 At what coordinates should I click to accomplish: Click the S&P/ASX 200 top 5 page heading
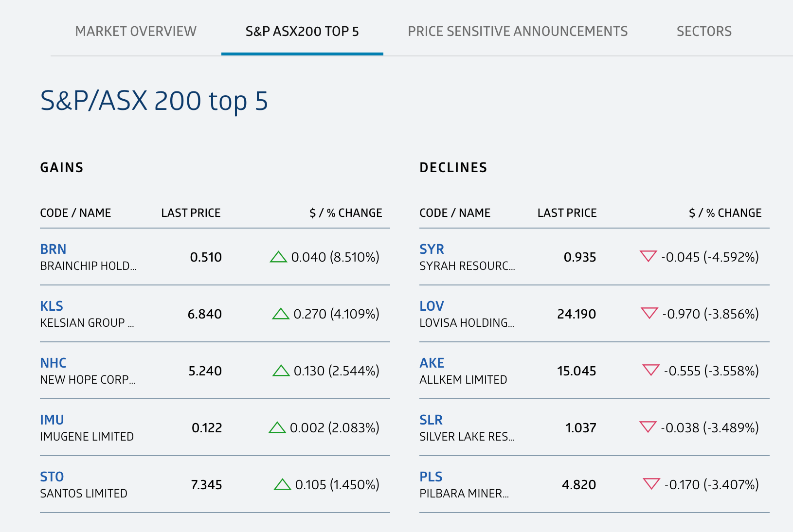154,101
